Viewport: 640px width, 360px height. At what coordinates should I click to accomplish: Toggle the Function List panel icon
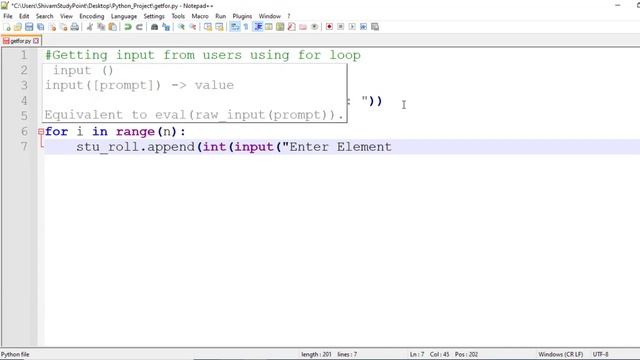click(x=291, y=27)
